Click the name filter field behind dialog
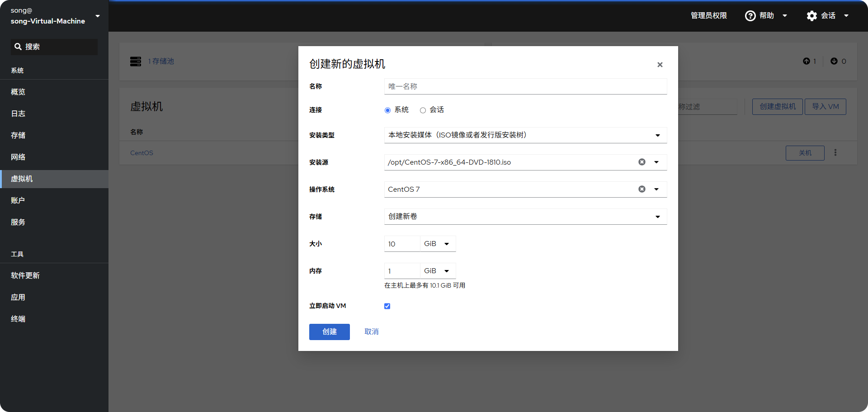This screenshot has height=412, width=868. pyautogui.click(x=708, y=107)
